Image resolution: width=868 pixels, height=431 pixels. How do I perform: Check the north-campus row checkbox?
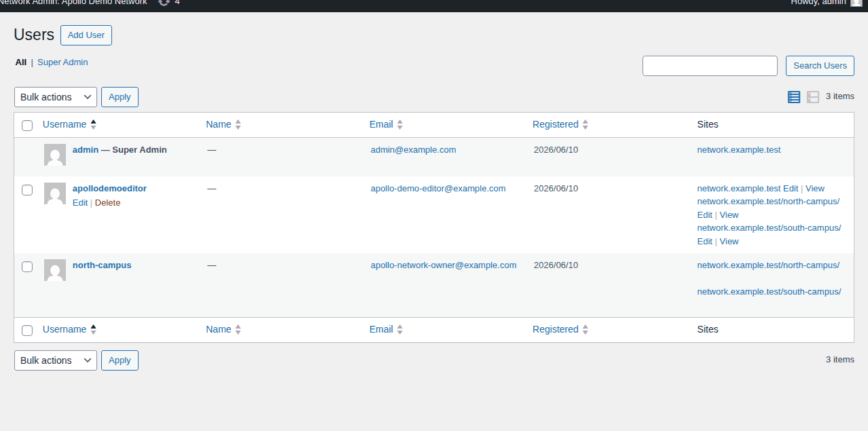click(x=27, y=267)
